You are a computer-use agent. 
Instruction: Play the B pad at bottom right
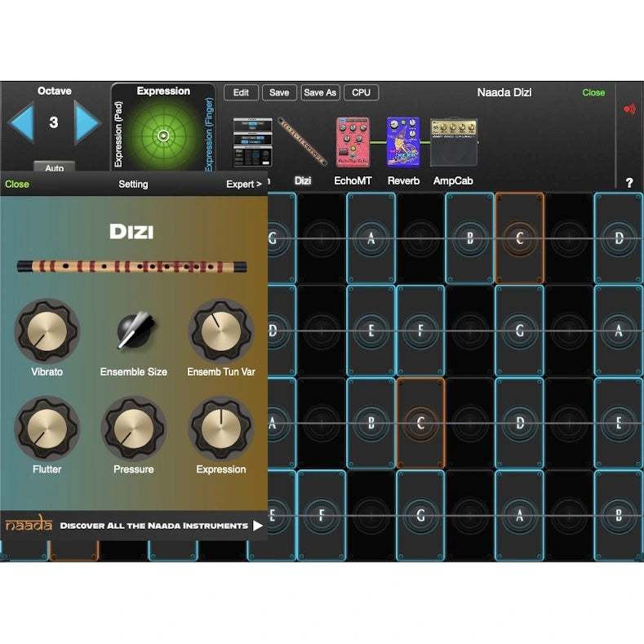[x=619, y=516]
